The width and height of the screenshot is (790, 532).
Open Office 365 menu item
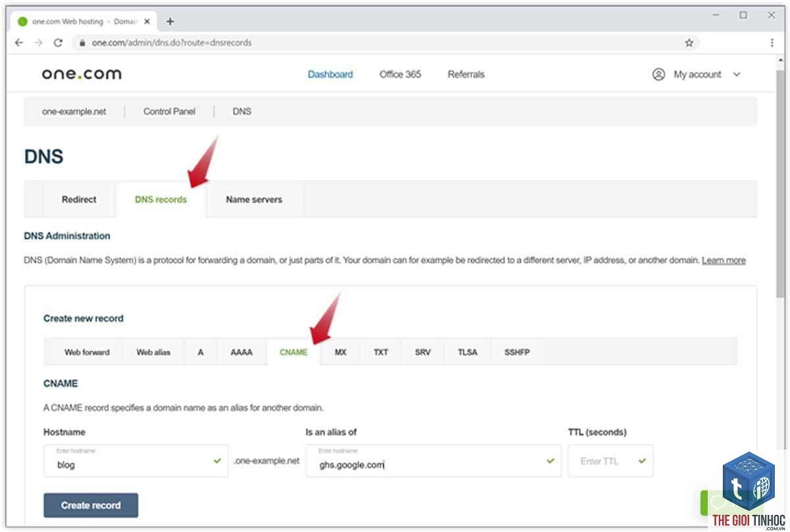[x=400, y=74]
